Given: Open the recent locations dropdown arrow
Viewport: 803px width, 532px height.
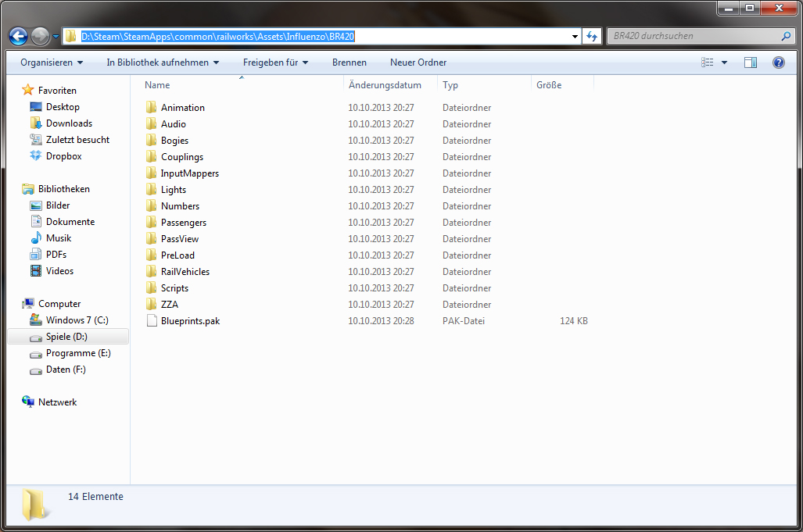Looking at the screenshot, I should (56, 37).
